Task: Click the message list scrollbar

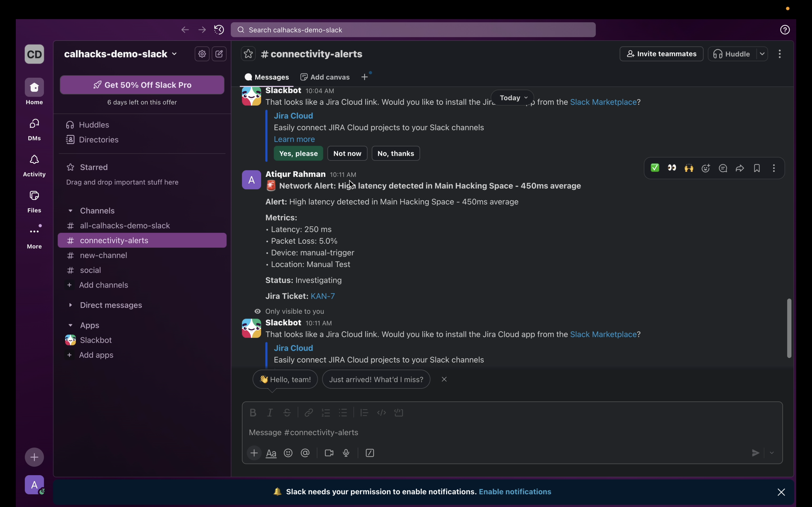Action: (x=789, y=328)
